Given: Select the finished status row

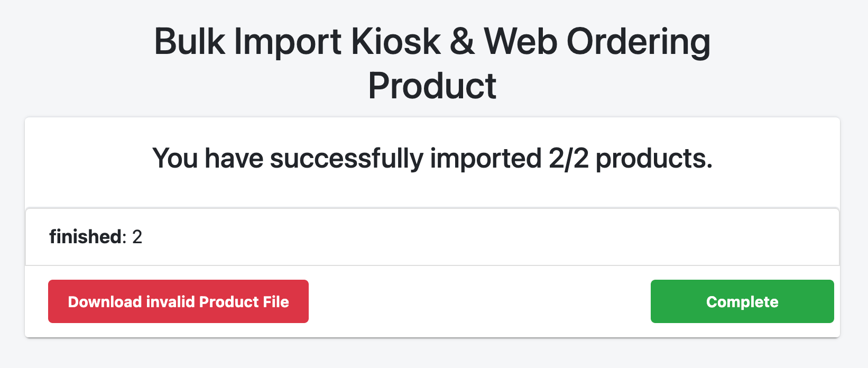Looking at the screenshot, I should (x=432, y=237).
